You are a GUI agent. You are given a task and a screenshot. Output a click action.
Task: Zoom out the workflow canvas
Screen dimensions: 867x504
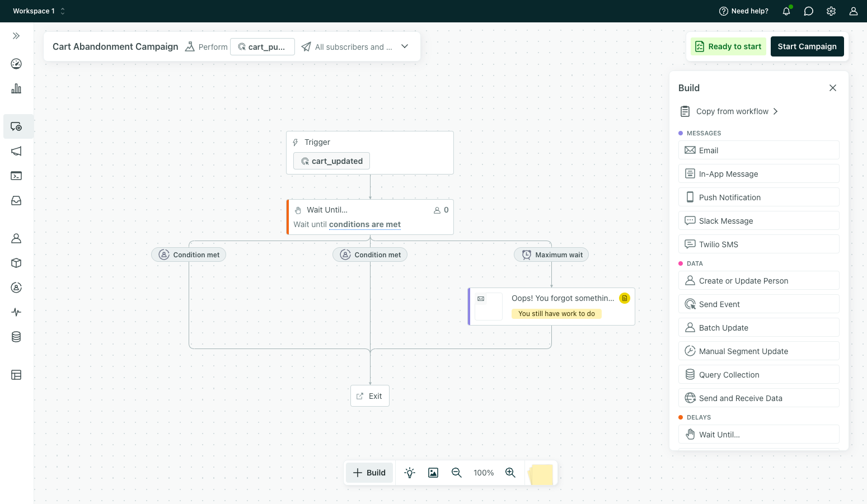(x=457, y=473)
